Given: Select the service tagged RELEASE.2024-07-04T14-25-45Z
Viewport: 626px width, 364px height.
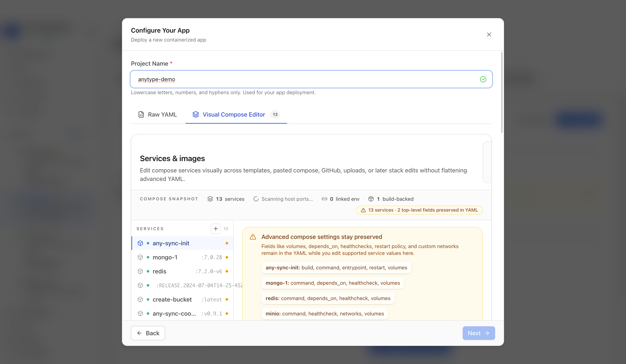Looking at the screenshot, I should (x=182, y=285).
